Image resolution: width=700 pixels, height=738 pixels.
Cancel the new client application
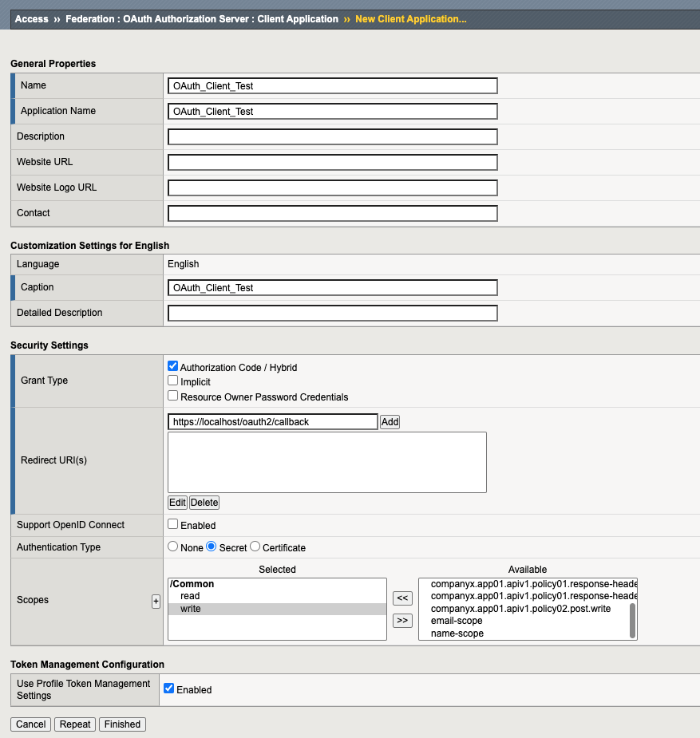coord(31,724)
